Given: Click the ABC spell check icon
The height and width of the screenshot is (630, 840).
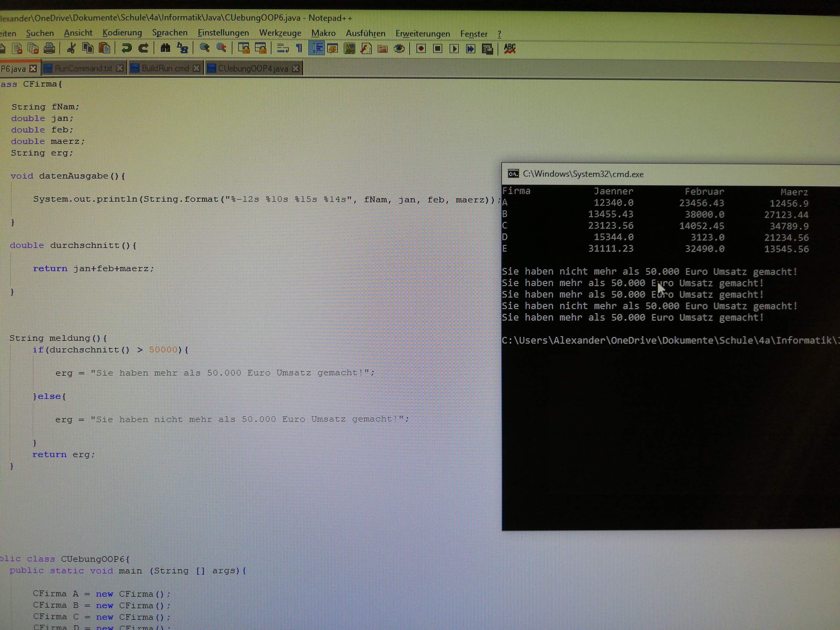Looking at the screenshot, I should (x=510, y=49).
